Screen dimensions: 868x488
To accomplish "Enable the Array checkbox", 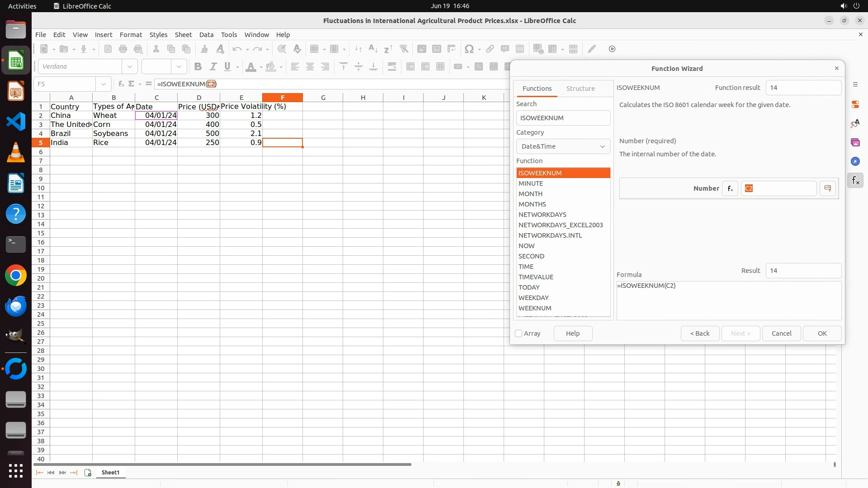I will 519,333.
